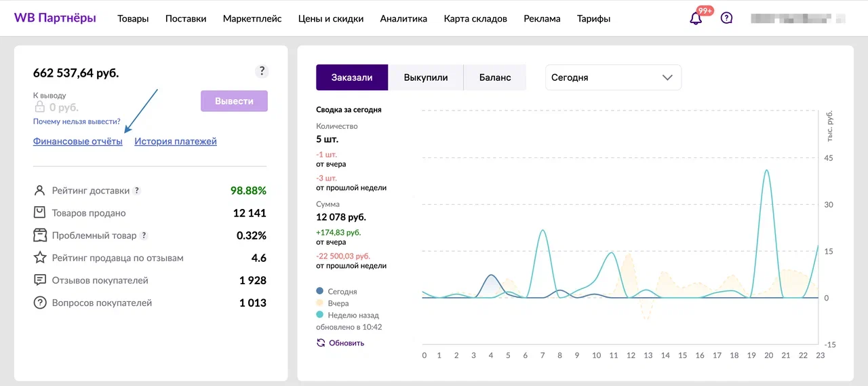Image resolution: width=868 pixels, height=386 pixels.
Task: Switch to the Выкупили tab
Action: (x=426, y=77)
